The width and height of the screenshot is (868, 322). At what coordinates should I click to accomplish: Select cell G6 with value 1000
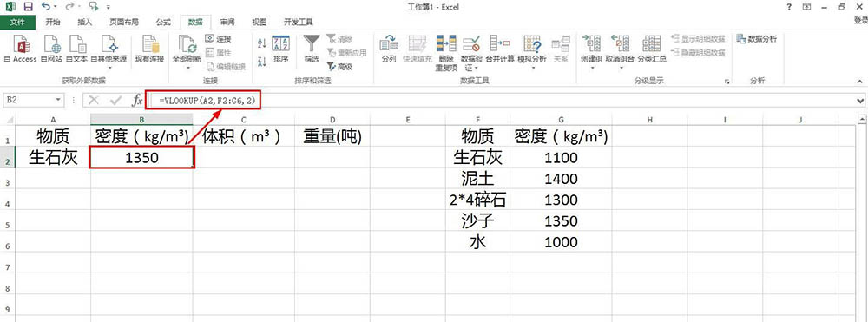(x=562, y=242)
